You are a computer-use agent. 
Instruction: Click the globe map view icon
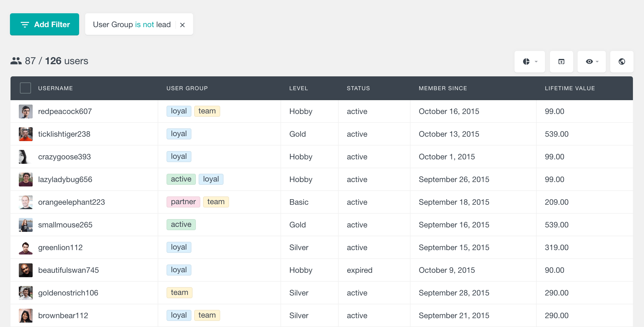click(x=622, y=61)
